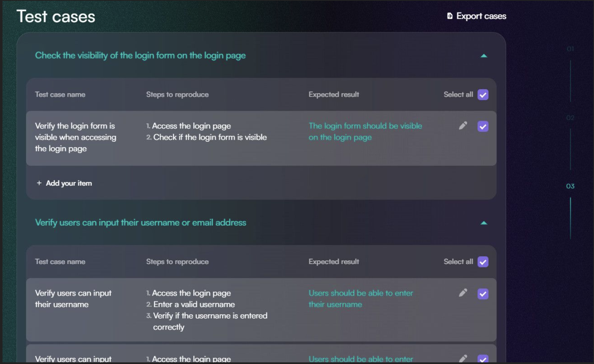Jump to step 02 in side navigation
Screen dimensions: 594x364
click(570, 118)
